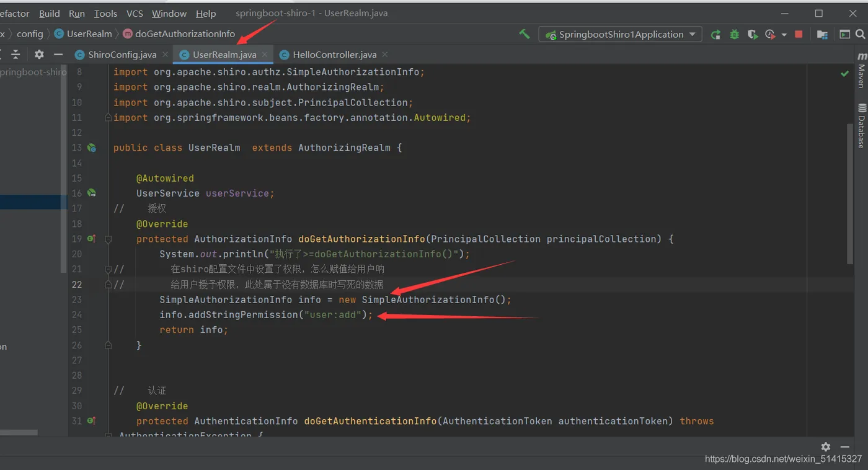Viewport: 868px width, 470px height.
Task: Click the project panel horizontal scrollbar
Action: [x=19, y=432]
